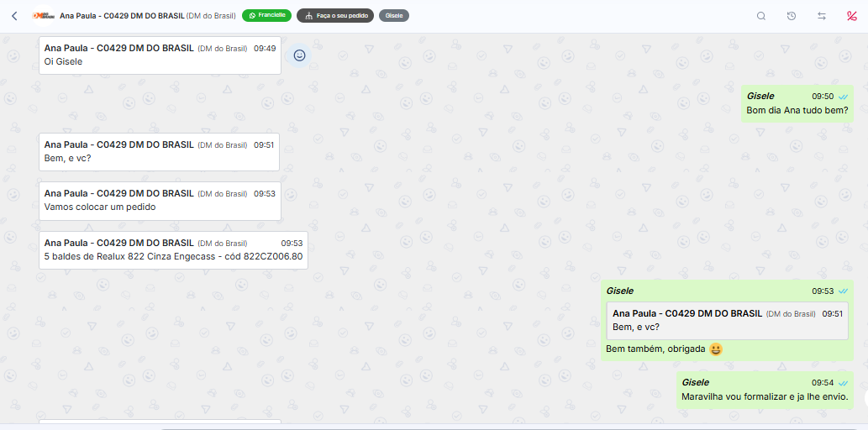The height and width of the screenshot is (430, 868).
Task: Jump to quoted message Bem, e vc?
Action: 728,321
